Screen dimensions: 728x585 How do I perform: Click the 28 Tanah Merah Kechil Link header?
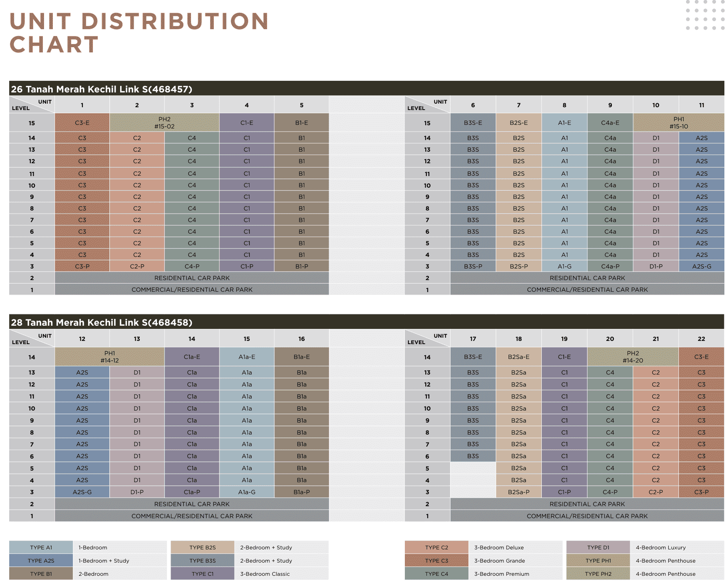[x=102, y=323]
